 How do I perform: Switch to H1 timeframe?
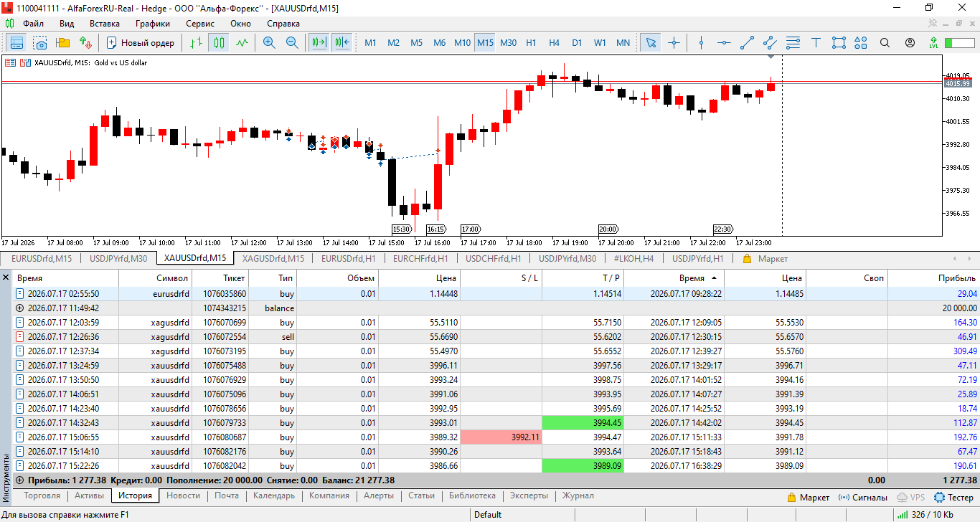531,43
